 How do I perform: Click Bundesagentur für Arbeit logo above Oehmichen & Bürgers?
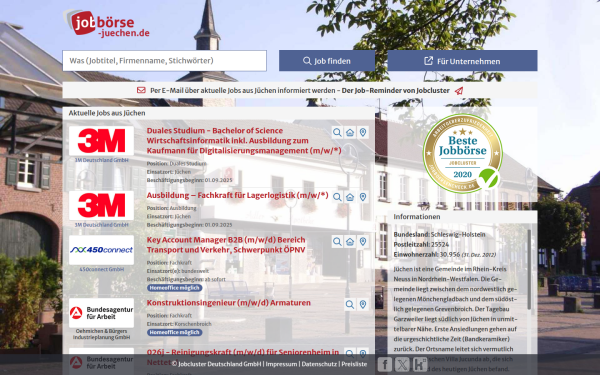click(101, 313)
